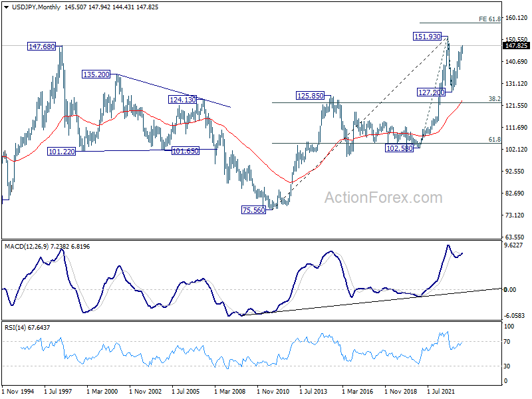The image size is (532, 399).
Task: Select the 61.8 retracement level label
Action: [494, 140]
